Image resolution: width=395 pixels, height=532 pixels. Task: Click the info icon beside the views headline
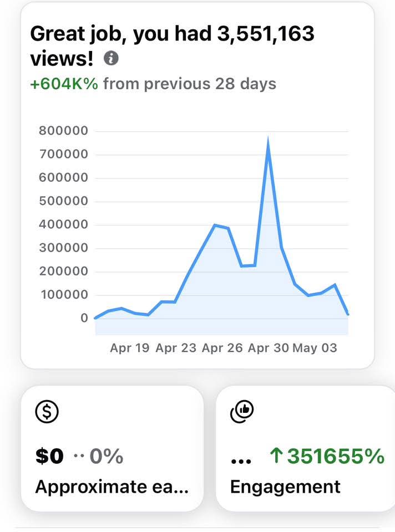point(112,58)
